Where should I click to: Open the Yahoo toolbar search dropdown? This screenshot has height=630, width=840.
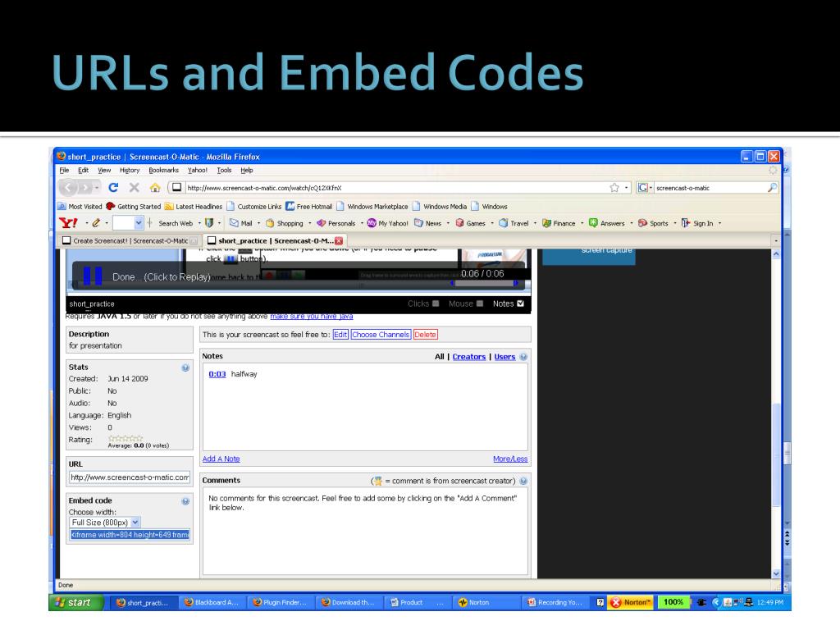coord(138,223)
